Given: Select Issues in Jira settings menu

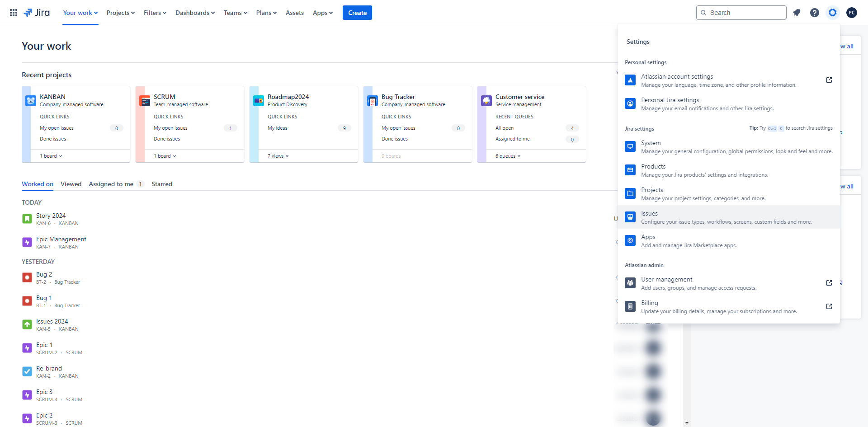Looking at the screenshot, I should (x=729, y=217).
